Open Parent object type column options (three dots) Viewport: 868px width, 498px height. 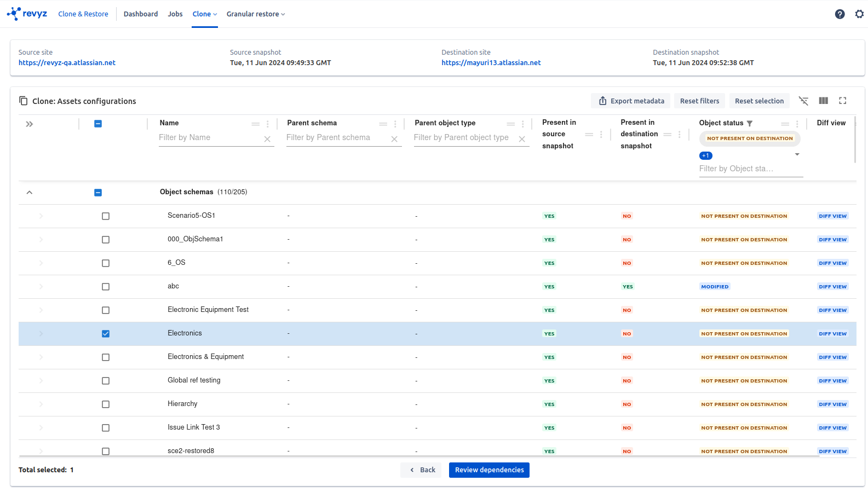523,124
